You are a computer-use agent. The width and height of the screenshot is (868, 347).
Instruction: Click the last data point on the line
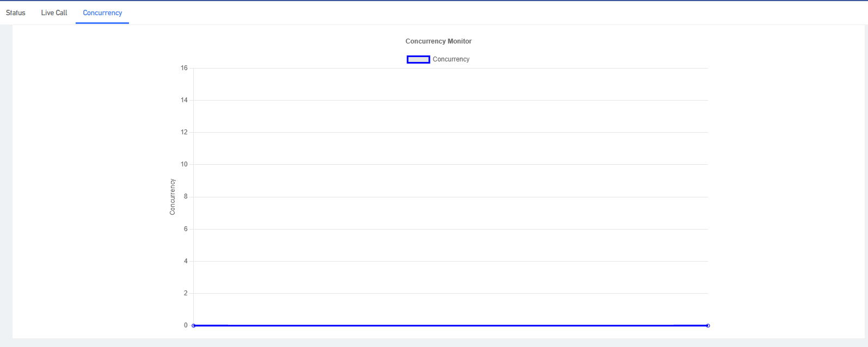click(708, 325)
